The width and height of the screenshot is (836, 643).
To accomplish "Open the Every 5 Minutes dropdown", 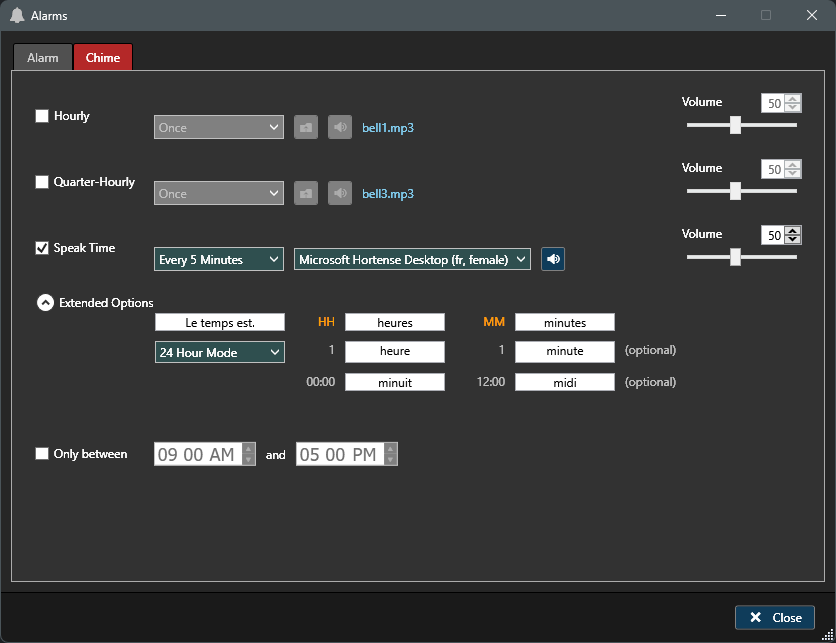I will (x=219, y=260).
